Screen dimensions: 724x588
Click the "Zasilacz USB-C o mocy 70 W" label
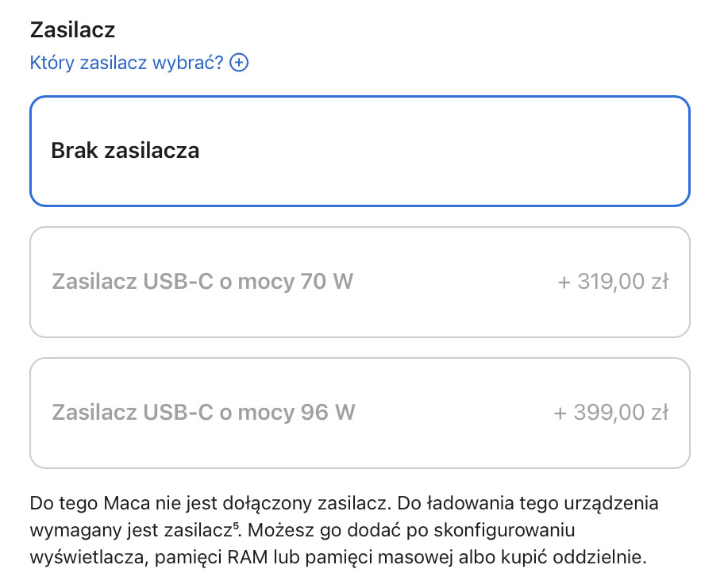(202, 282)
